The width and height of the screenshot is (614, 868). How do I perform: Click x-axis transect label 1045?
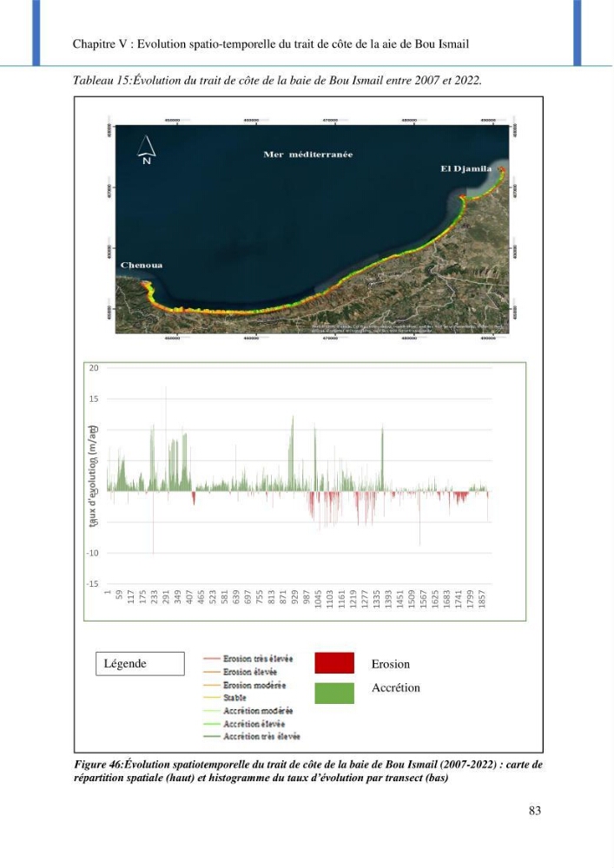tap(319, 600)
